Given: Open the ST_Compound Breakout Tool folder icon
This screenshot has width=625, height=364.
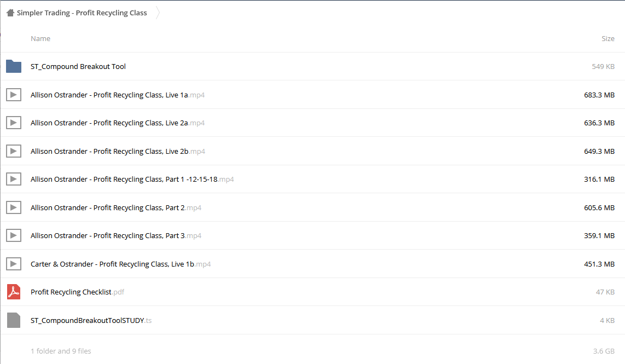Looking at the screenshot, I should pos(14,66).
